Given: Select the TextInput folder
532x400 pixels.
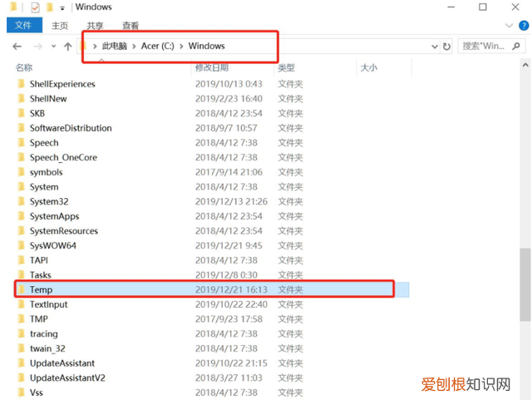Looking at the screenshot, I should [x=48, y=304].
